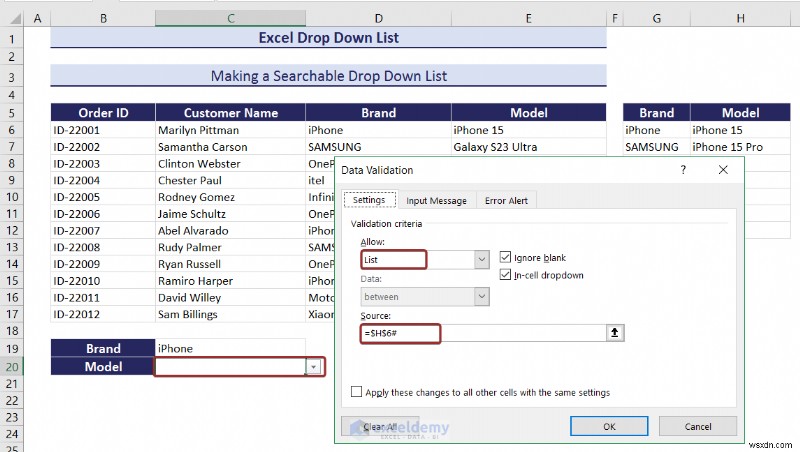Switch to the Error Alert tab
The width and height of the screenshot is (800, 452).
[x=506, y=200]
